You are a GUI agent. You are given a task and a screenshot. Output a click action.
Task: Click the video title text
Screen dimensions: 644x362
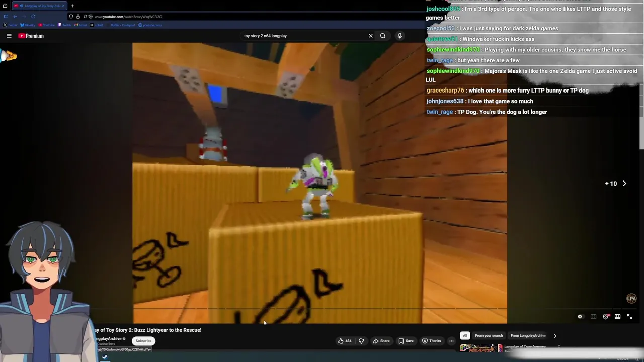click(147, 330)
